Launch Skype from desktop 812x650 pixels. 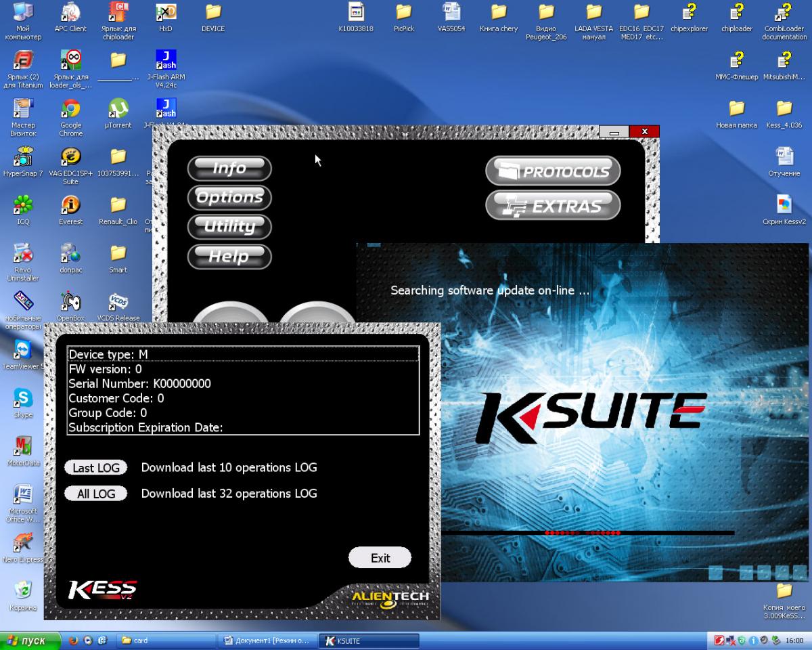point(23,404)
